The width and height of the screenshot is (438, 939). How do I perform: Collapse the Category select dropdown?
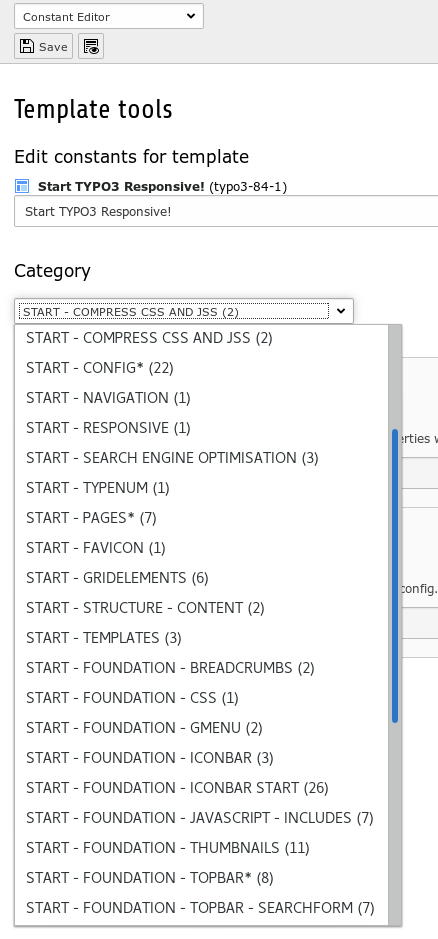pyautogui.click(x=184, y=311)
